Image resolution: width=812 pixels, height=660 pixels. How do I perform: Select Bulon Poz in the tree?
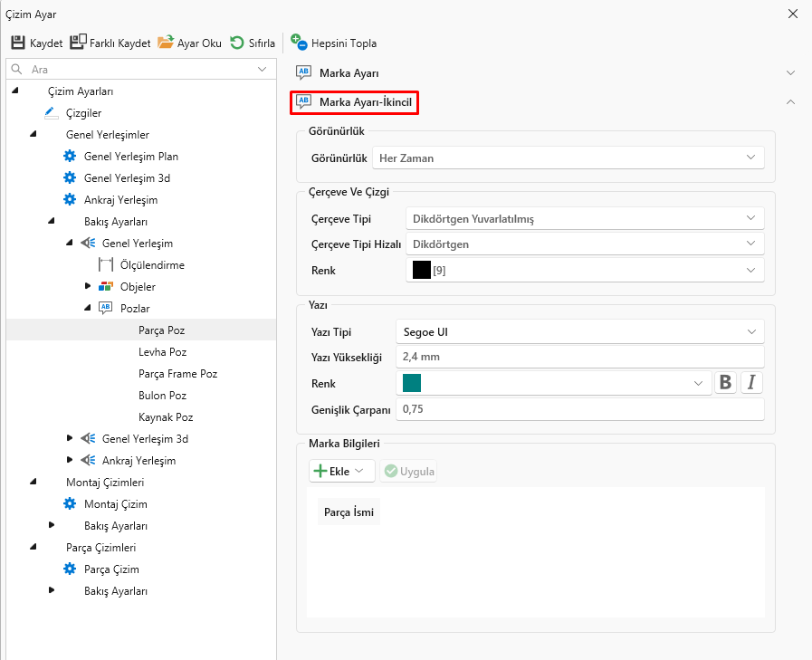(x=163, y=396)
